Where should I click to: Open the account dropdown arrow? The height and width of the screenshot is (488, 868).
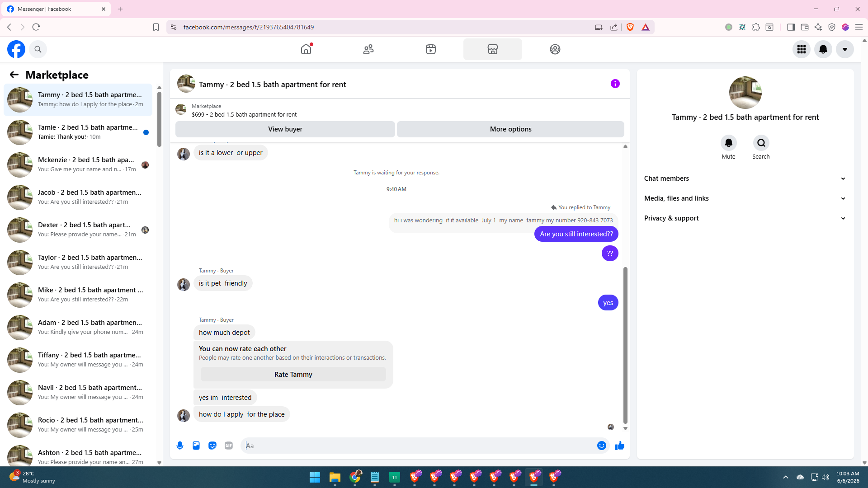click(845, 49)
